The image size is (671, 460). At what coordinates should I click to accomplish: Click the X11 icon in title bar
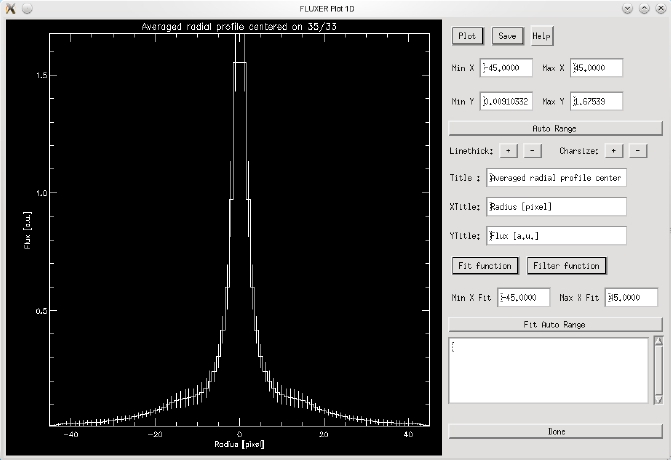pos(11,9)
